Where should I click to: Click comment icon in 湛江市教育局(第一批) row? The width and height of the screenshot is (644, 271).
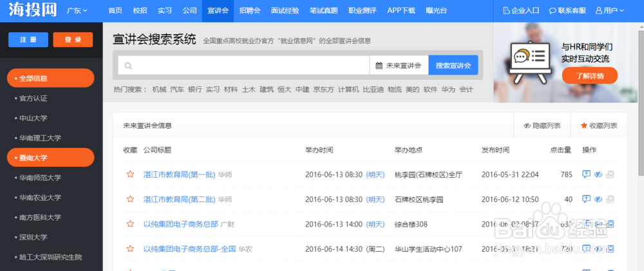[586, 174]
